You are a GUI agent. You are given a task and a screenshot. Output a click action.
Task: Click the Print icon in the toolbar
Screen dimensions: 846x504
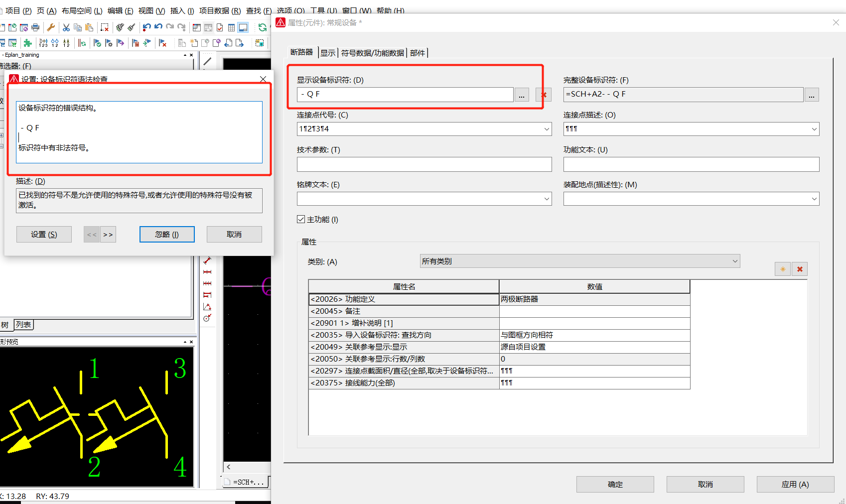coord(35,27)
